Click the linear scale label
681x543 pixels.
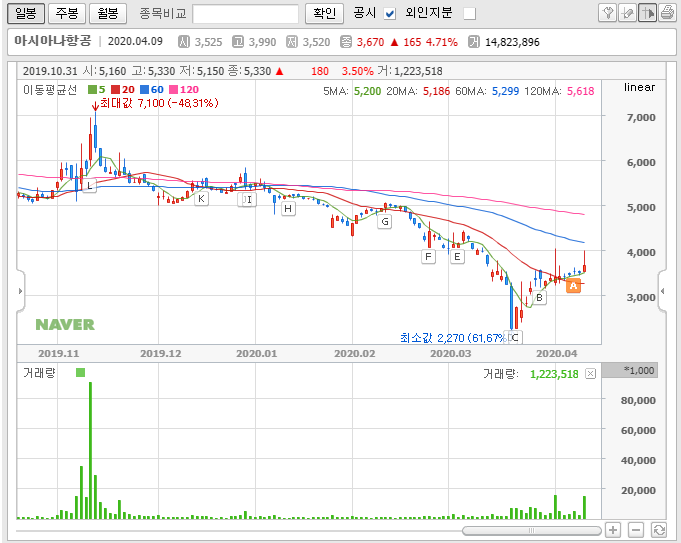[x=639, y=87]
